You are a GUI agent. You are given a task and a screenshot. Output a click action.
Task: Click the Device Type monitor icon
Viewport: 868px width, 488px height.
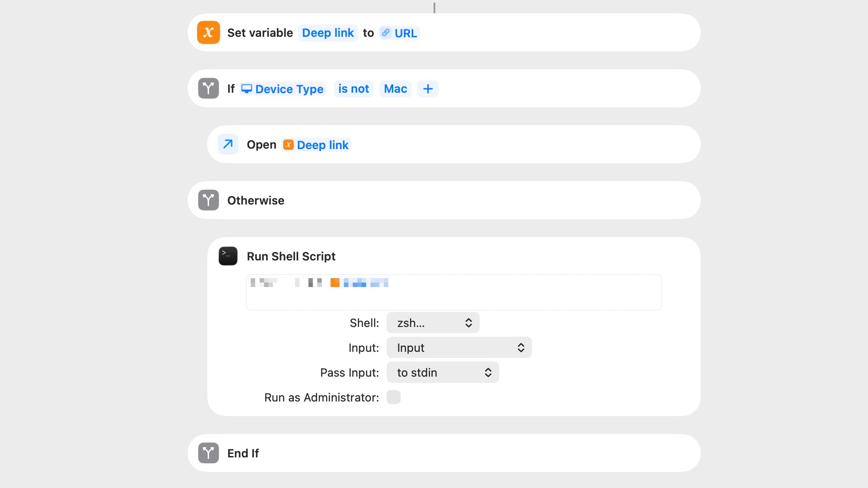[247, 89]
